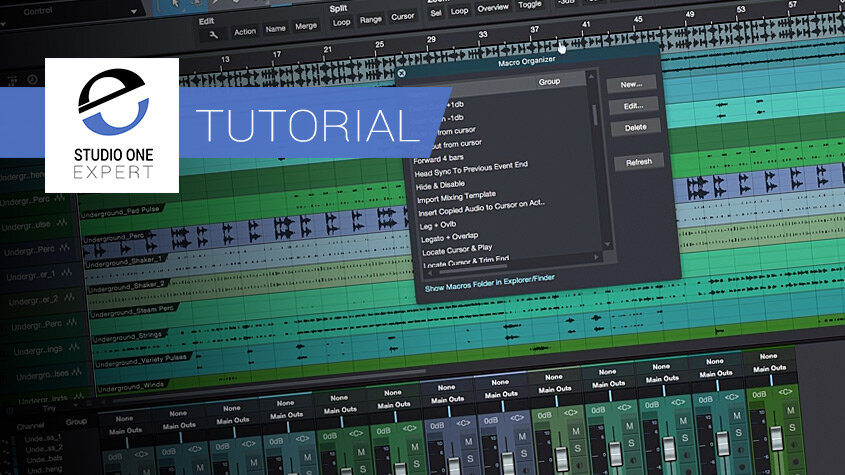Select the Underground_Strings event
Image resolution: width=845 pixels, height=475 pixels.
click(x=127, y=337)
